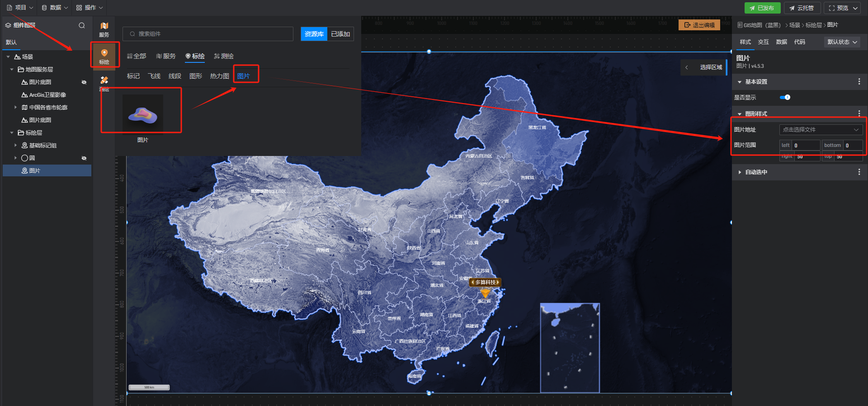
Task: Expand the 中国各省市轮廓 node
Action: tap(15, 107)
